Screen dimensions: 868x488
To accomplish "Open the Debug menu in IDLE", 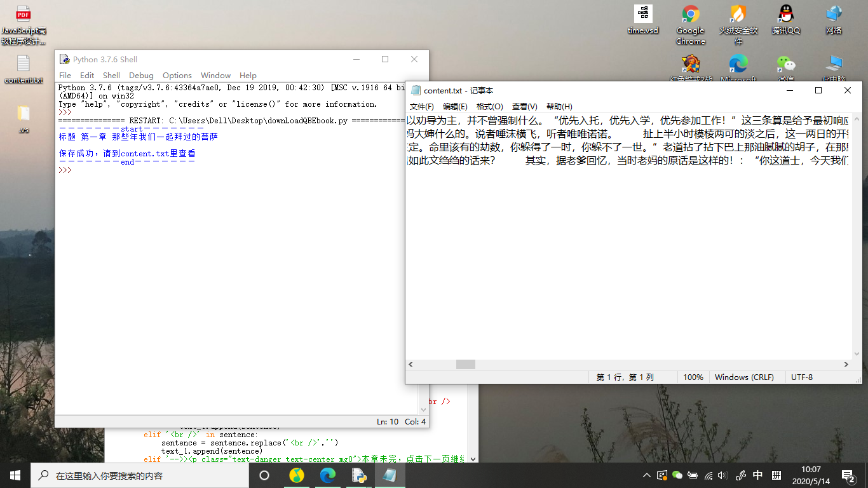I will [141, 75].
